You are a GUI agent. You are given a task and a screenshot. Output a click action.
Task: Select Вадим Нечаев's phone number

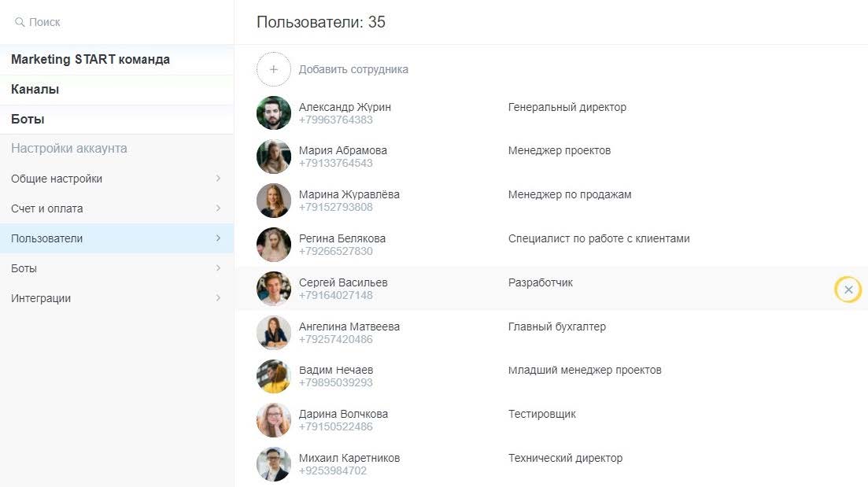tap(336, 383)
